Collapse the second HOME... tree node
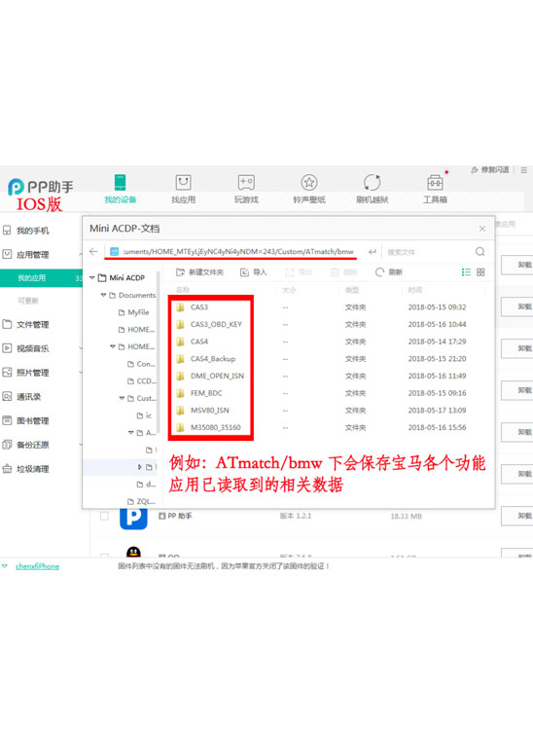The image size is (533, 756). point(112,346)
